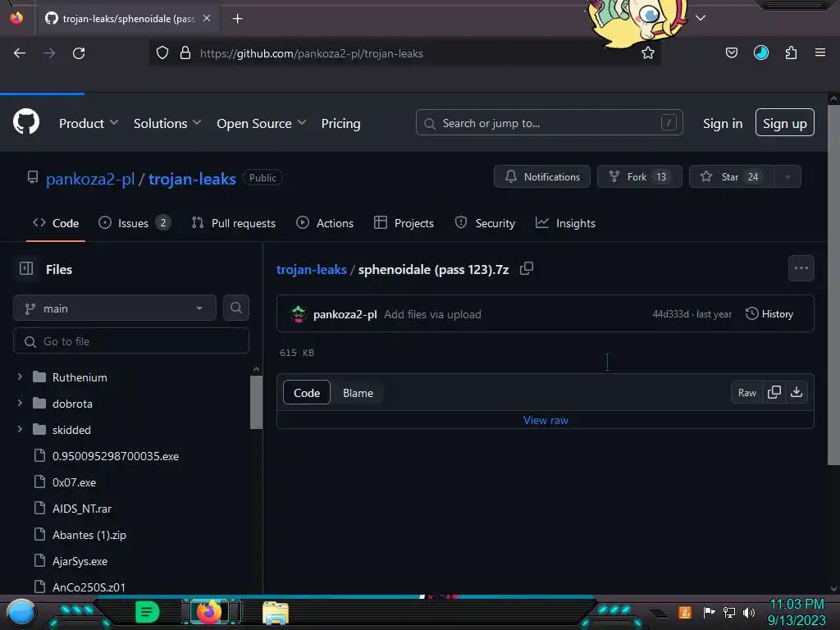The height and width of the screenshot is (630, 840).
Task: Click the GitHub logo home icon
Action: coord(25,122)
